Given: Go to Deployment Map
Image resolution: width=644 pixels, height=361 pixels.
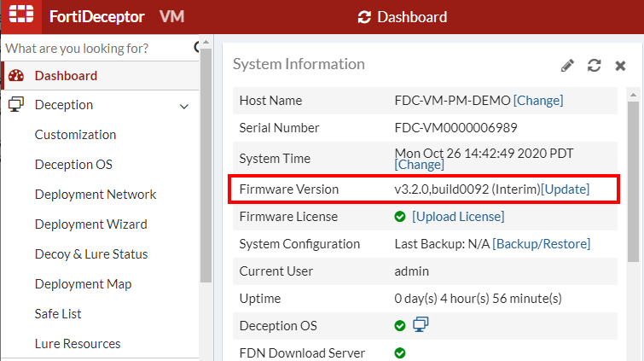Looking at the screenshot, I should click(x=82, y=284).
